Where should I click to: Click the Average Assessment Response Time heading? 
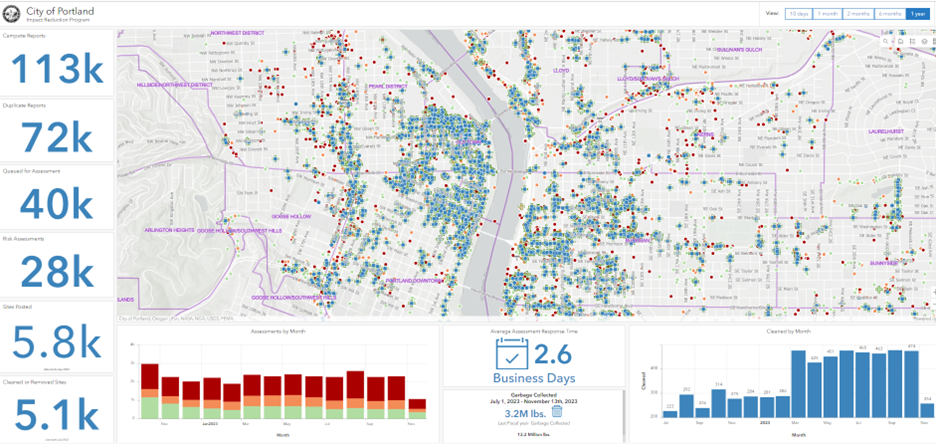[x=534, y=331]
